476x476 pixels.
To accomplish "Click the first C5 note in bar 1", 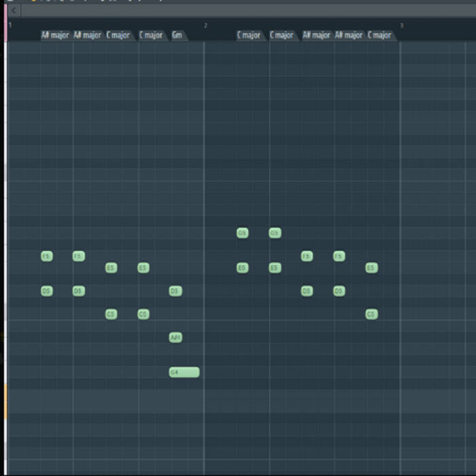I will (x=111, y=314).
